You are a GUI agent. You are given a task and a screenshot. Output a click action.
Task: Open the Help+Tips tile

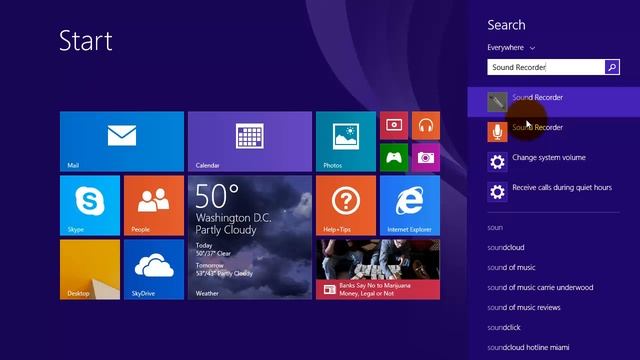pos(346,205)
